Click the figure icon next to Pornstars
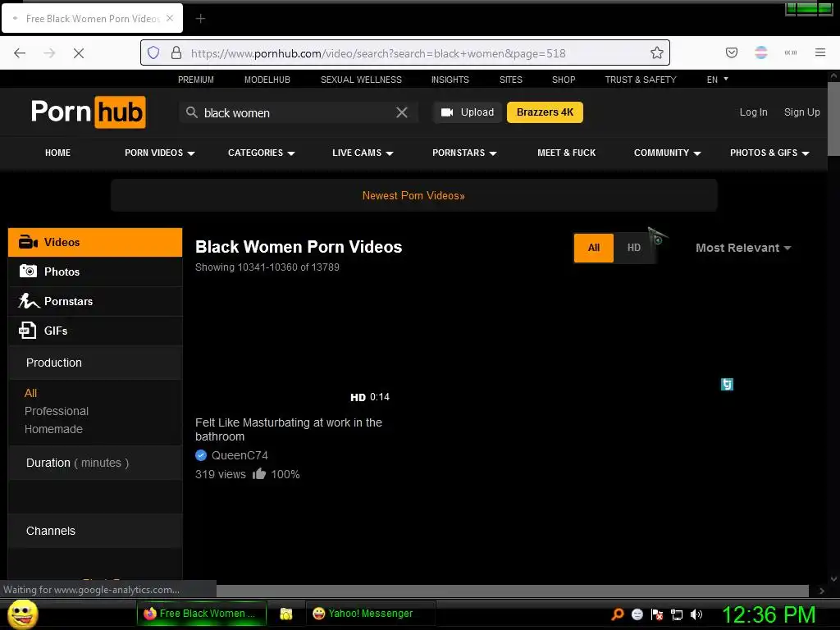 (x=29, y=300)
